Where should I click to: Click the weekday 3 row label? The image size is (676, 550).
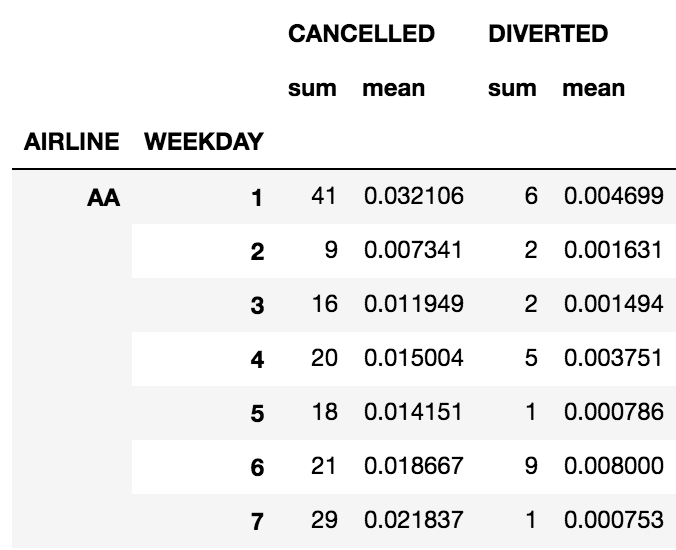[x=257, y=305]
